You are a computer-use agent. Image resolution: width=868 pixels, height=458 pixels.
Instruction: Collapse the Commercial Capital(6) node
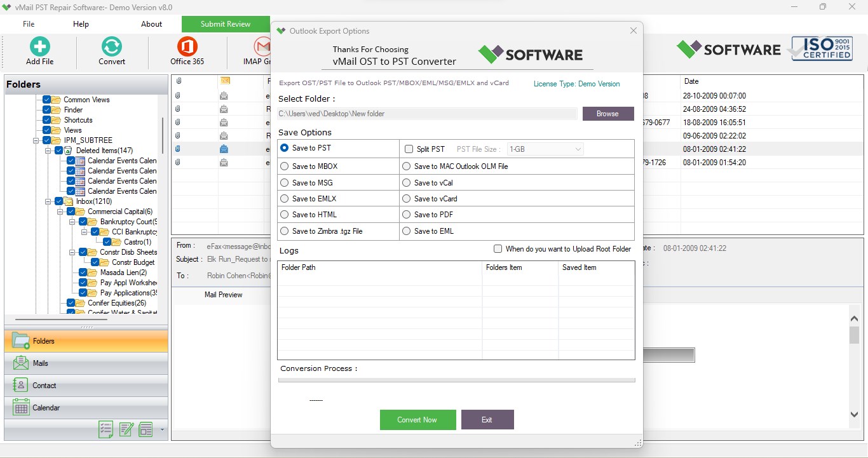(61, 212)
